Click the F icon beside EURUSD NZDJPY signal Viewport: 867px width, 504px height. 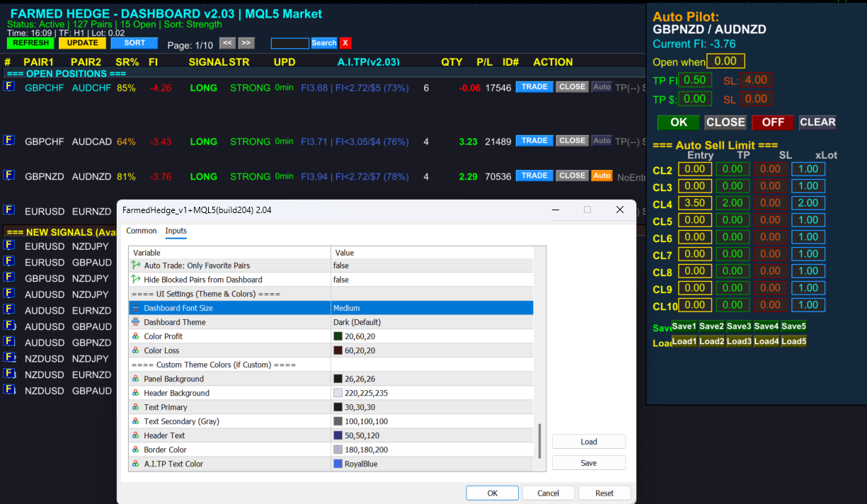coord(9,245)
